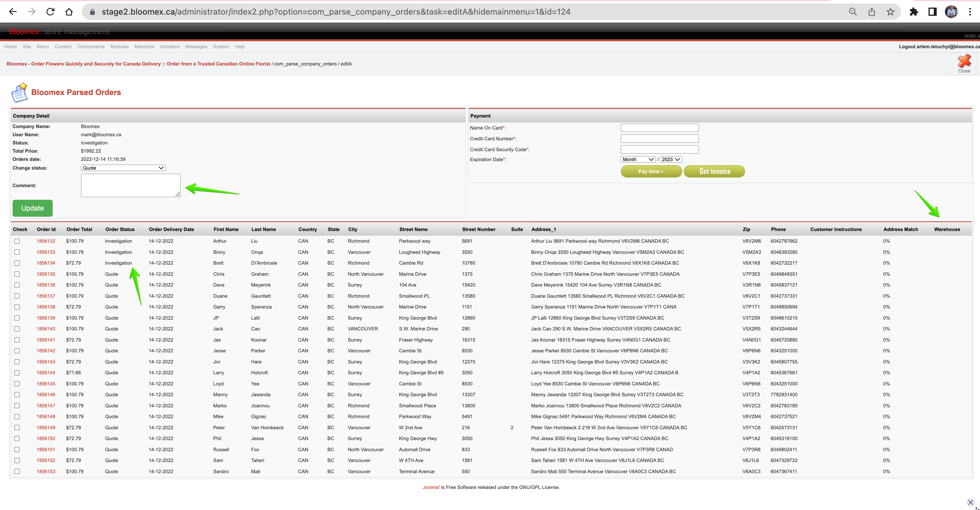Open Chrome three-dot menu
980x510 pixels.
click(970, 12)
